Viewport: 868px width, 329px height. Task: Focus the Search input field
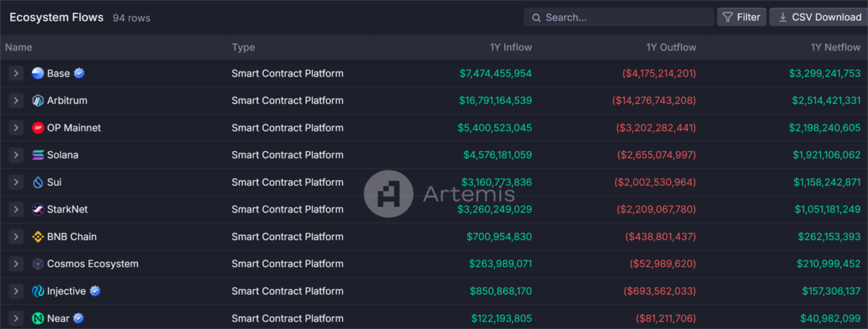coord(619,17)
